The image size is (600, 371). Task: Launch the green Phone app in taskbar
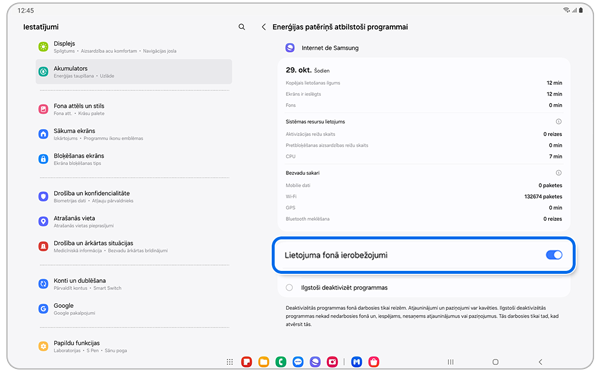click(x=281, y=362)
